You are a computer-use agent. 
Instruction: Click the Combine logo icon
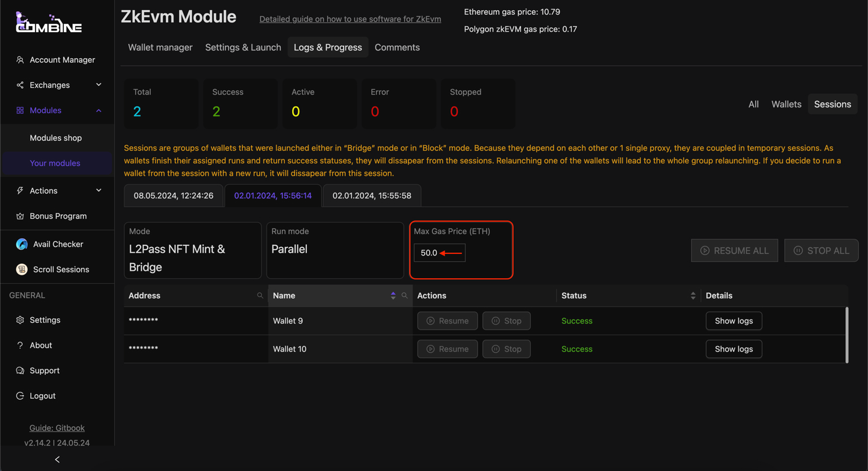(49, 23)
